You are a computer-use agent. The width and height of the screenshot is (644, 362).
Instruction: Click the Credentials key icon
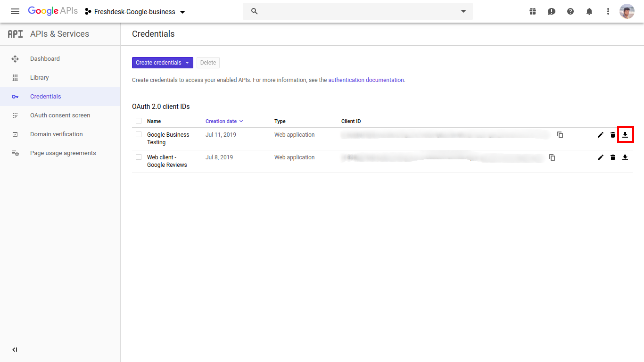pyautogui.click(x=15, y=97)
